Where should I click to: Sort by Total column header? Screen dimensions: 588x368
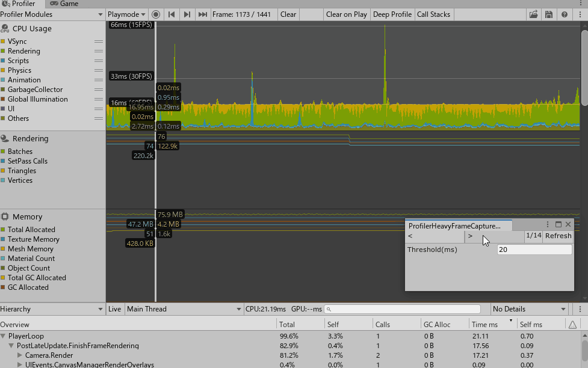300,325
